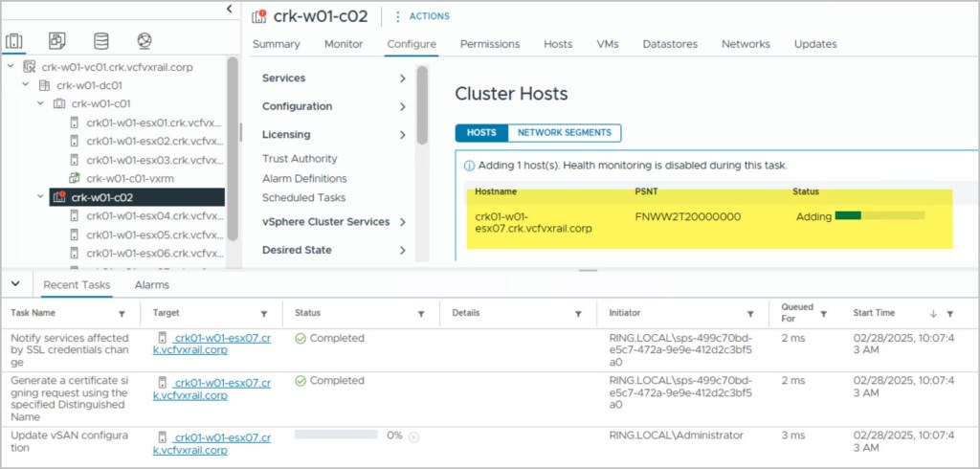Filter the Initiator column
Image resolution: width=980 pixels, height=469 pixels.
pyautogui.click(x=749, y=314)
